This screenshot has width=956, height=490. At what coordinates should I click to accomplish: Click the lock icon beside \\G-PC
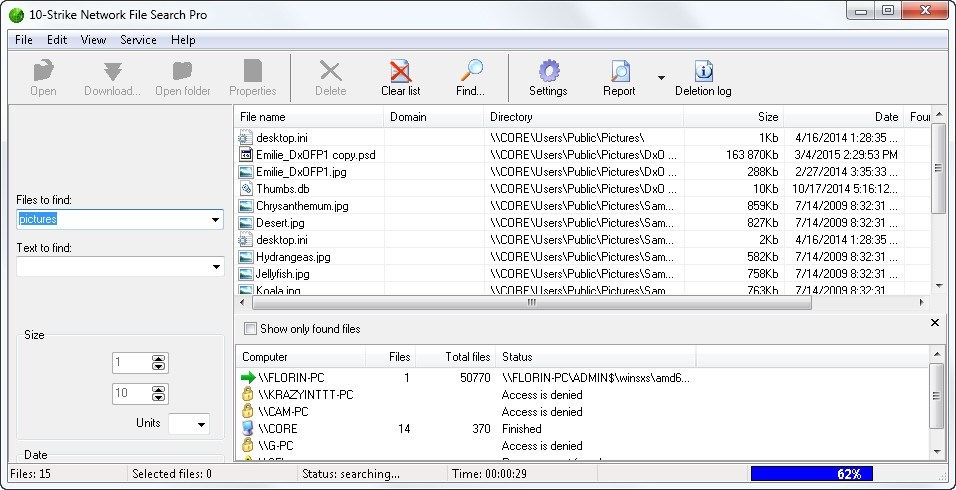pos(248,446)
